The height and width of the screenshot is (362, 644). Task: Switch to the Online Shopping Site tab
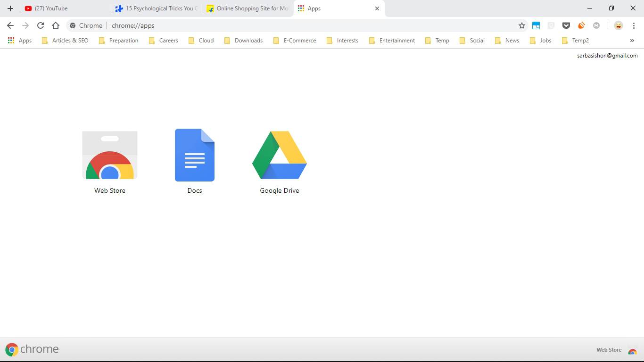tap(248, 8)
